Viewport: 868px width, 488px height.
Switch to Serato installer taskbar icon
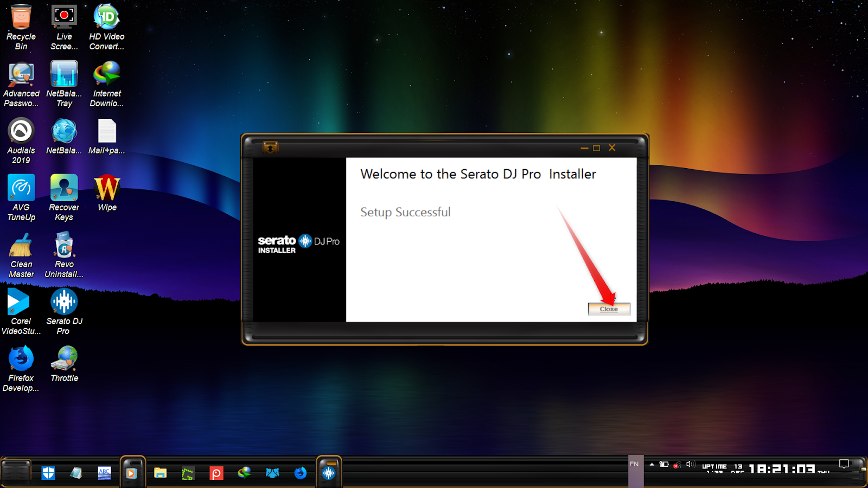click(x=329, y=472)
